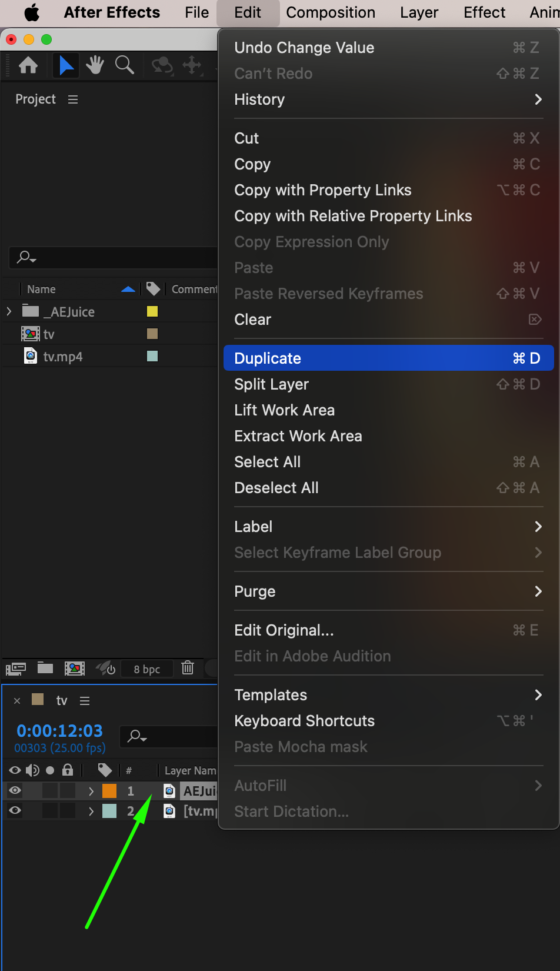This screenshot has height=971, width=560.
Task: Click the orange label swatch of layer 1
Action: click(109, 791)
